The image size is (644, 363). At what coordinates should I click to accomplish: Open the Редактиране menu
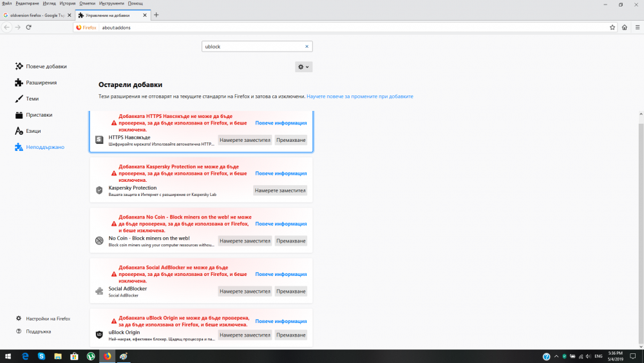pyautogui.click(x=27, y=3)
